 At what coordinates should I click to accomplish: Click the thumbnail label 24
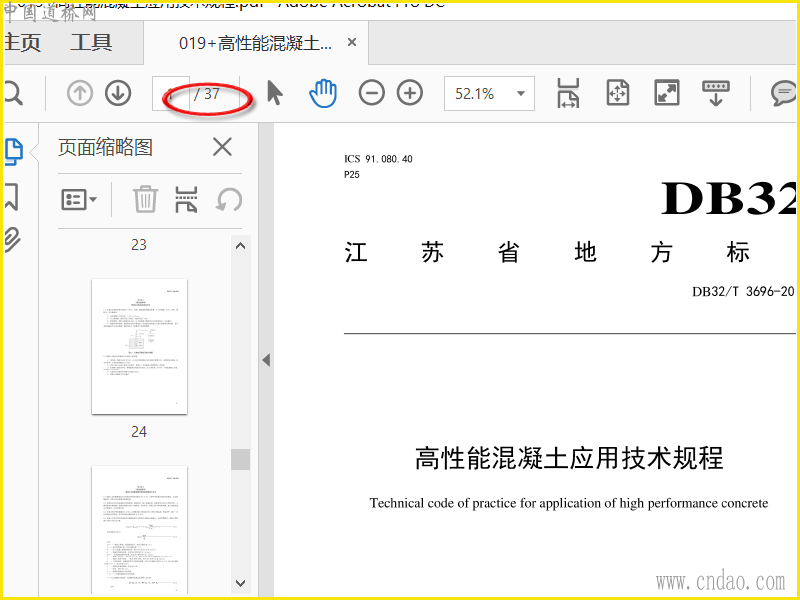(x=139, y=432)
